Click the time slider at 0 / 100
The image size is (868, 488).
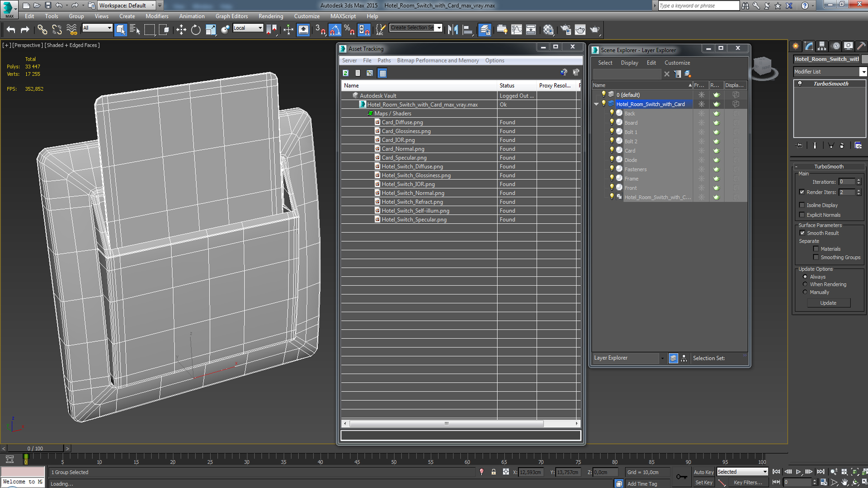(x=35, y=449)
